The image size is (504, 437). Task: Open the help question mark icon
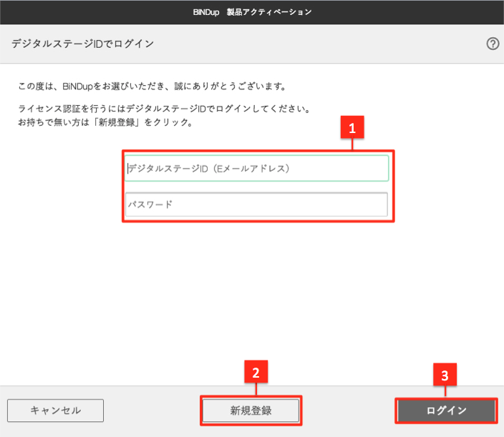(493, 44)
